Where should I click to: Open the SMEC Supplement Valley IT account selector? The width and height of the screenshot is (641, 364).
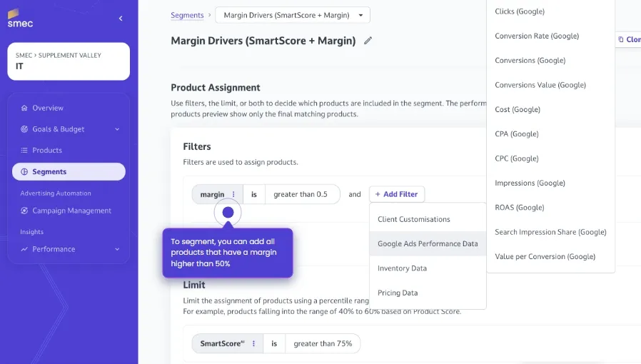tap(69, 61)
